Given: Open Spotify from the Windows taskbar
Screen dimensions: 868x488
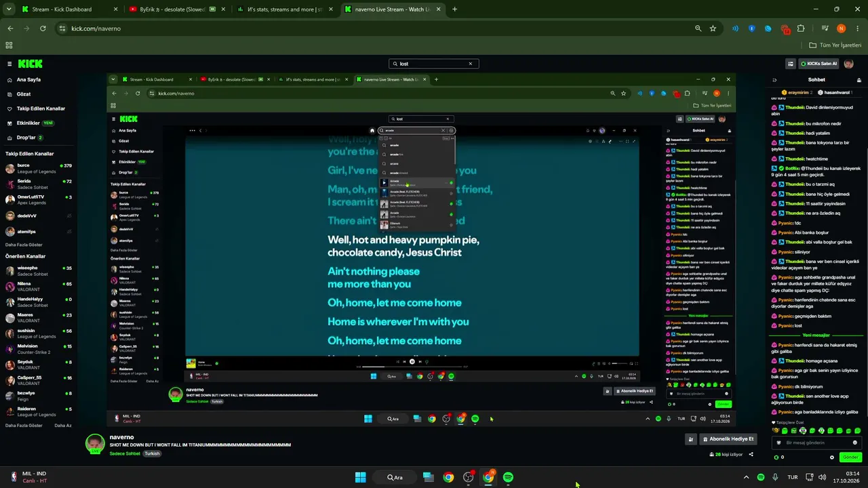Looking at the screenshot, I should pos(508,477).
